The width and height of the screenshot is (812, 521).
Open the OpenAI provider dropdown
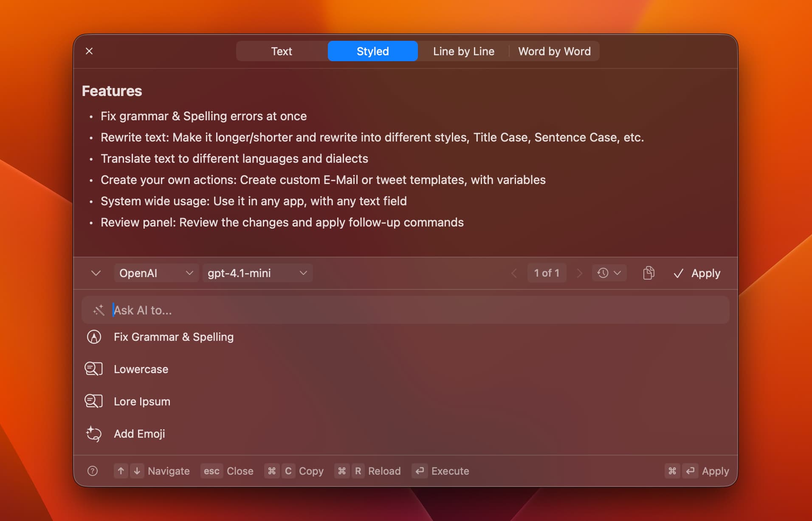(156, 273)
